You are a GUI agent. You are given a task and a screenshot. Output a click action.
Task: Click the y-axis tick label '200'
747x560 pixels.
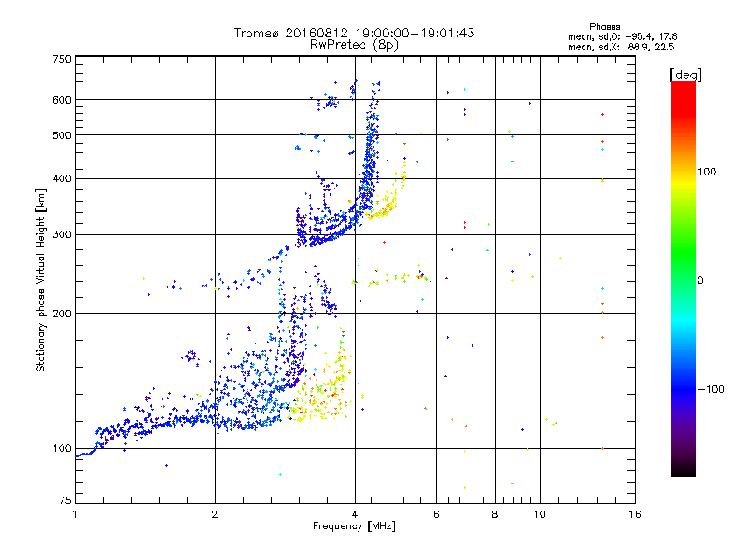(62, 314)
